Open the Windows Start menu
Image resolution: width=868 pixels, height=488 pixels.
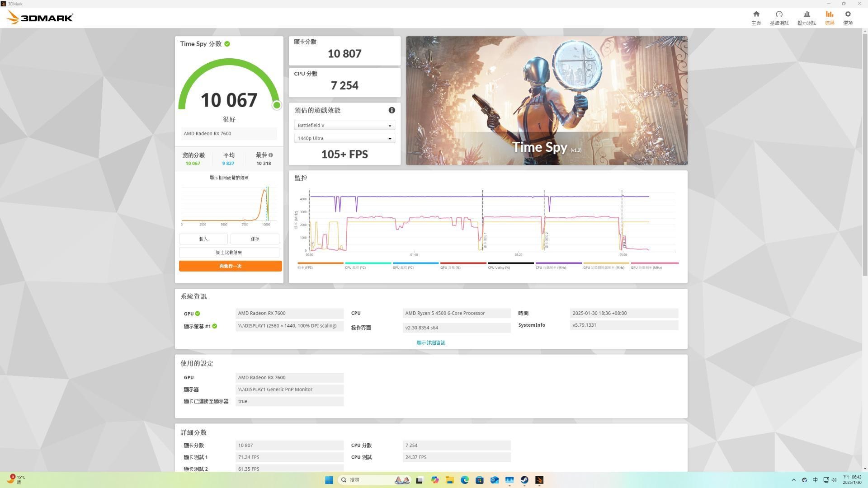329,480
